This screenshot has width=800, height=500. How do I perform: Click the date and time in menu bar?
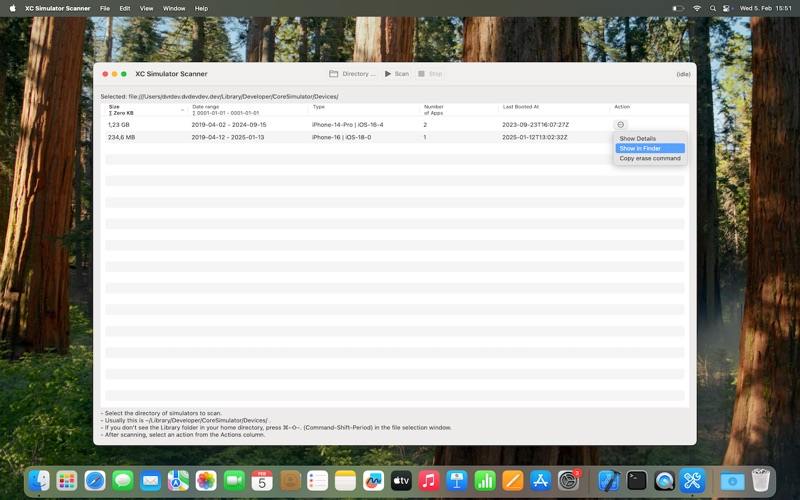coord(765,8)
